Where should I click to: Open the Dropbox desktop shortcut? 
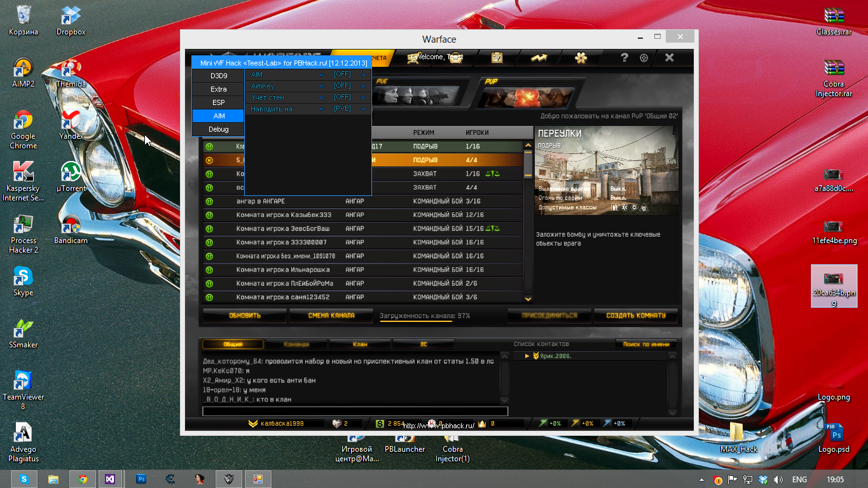(71, 20)
